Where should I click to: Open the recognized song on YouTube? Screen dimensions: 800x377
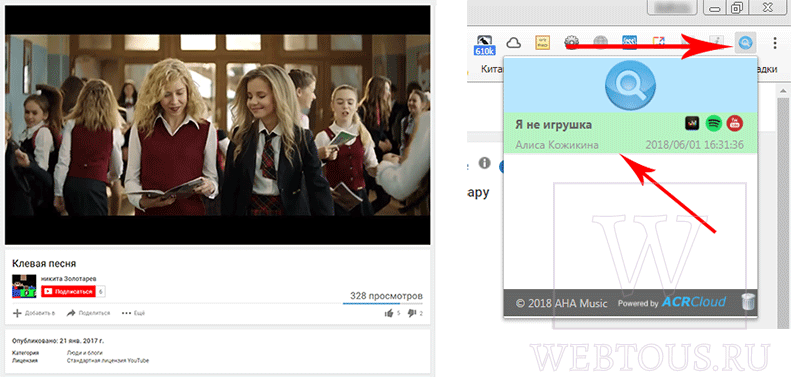[735, 123]
